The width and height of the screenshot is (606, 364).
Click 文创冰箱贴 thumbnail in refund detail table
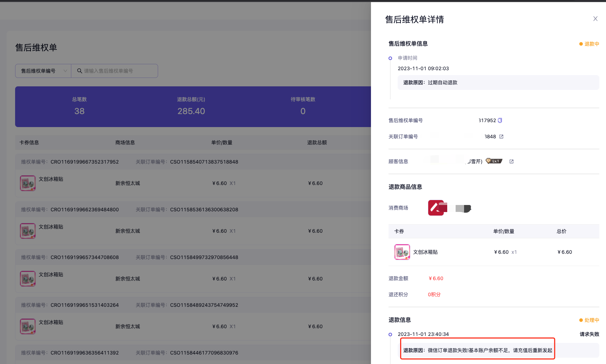pyautogui.click(x=402, y=252)
